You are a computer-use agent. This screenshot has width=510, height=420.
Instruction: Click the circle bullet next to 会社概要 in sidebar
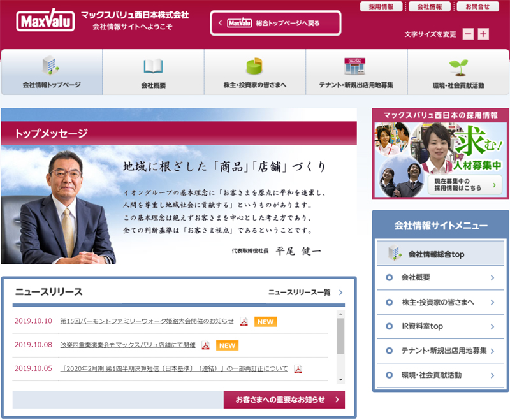point(389,277)
